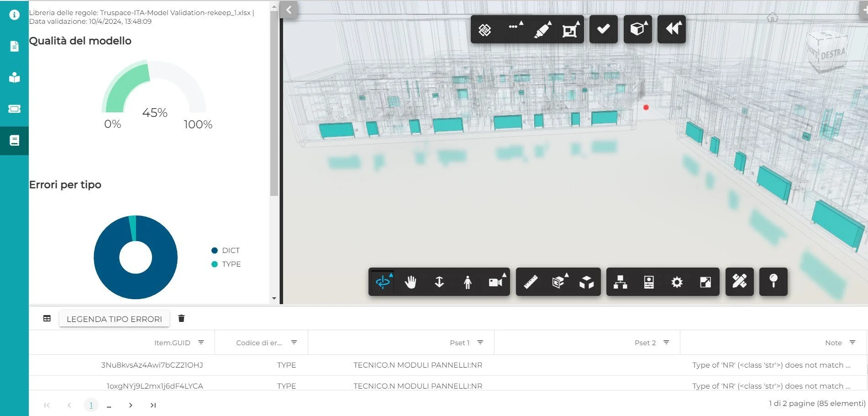Open the Properties panel tool
The height and width of the screenshot is (416, 868).
coord(649,282)
